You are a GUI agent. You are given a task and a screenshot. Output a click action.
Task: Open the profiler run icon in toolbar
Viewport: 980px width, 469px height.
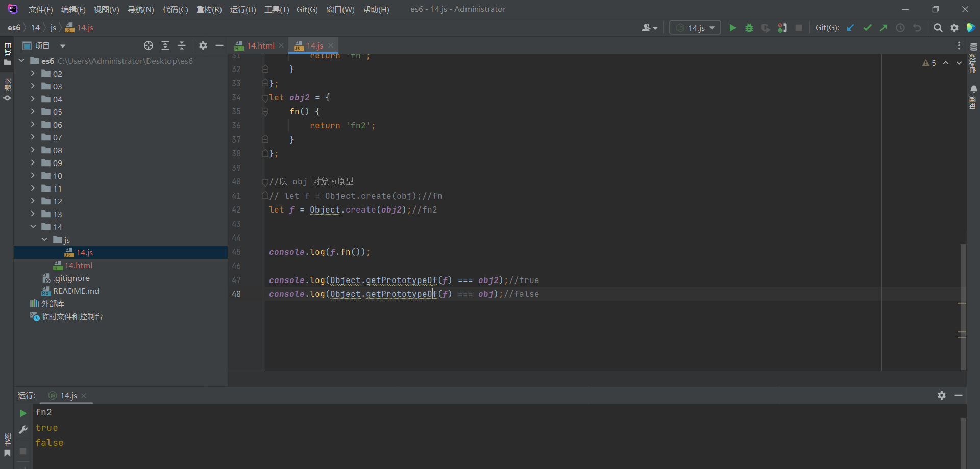pos(782,28)
